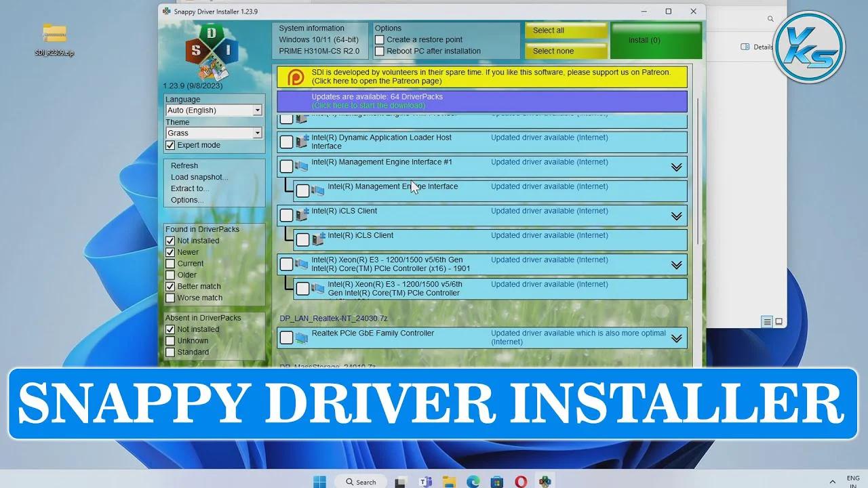Viewport: 868px width, 488px height.
Task: Uncheck Not installed under Absent in DriverPacks
Action: (170, 329)
